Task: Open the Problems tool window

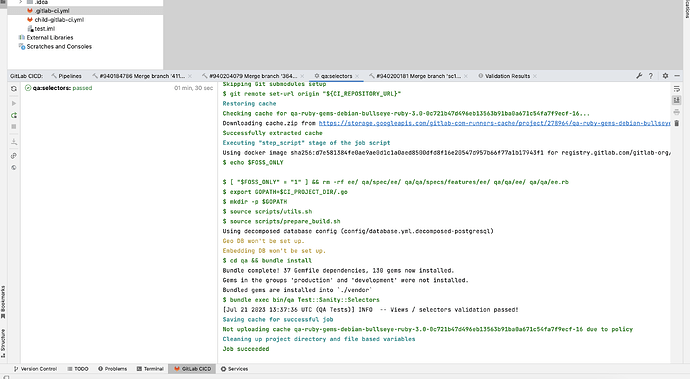Action: tap(113, 369)
